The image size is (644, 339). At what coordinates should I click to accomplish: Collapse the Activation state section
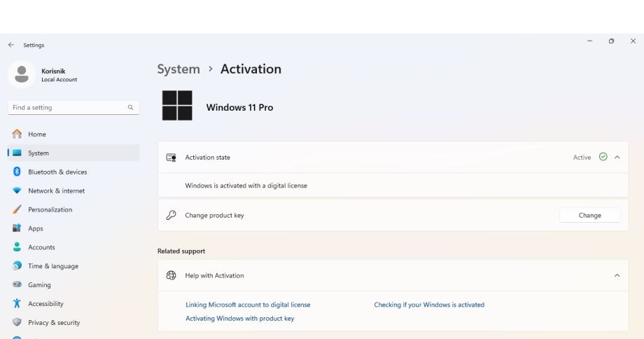click(x=617, y=157)
